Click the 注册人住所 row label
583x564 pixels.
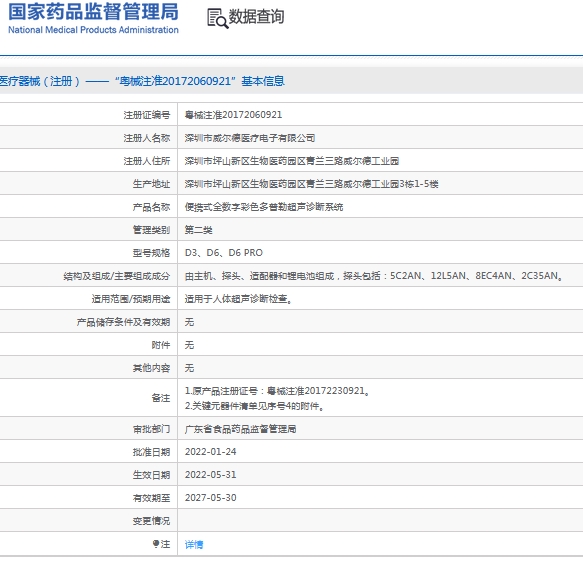(x=147, y=161)
